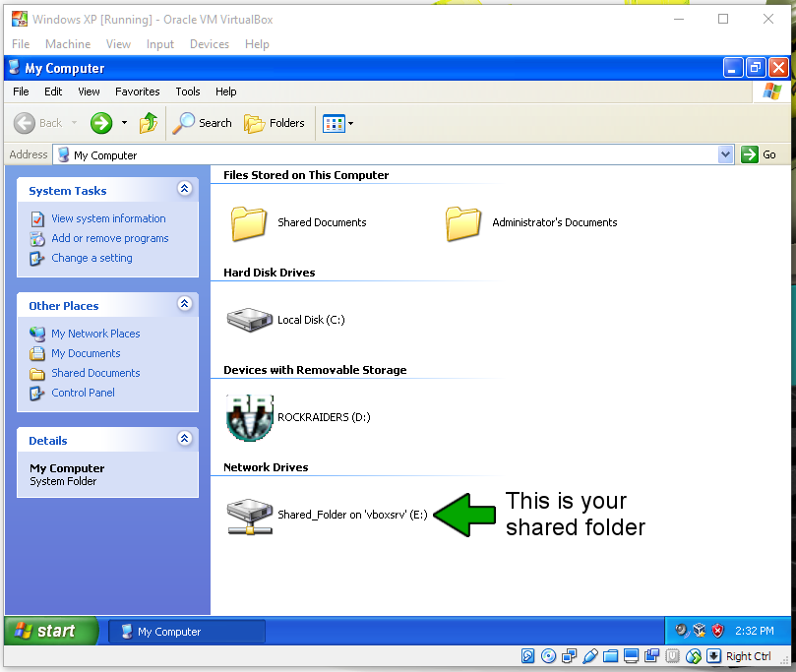The image size is (796, 672).
Task: Collapse the System Tasks panel
Action: [x=185, y=189]
